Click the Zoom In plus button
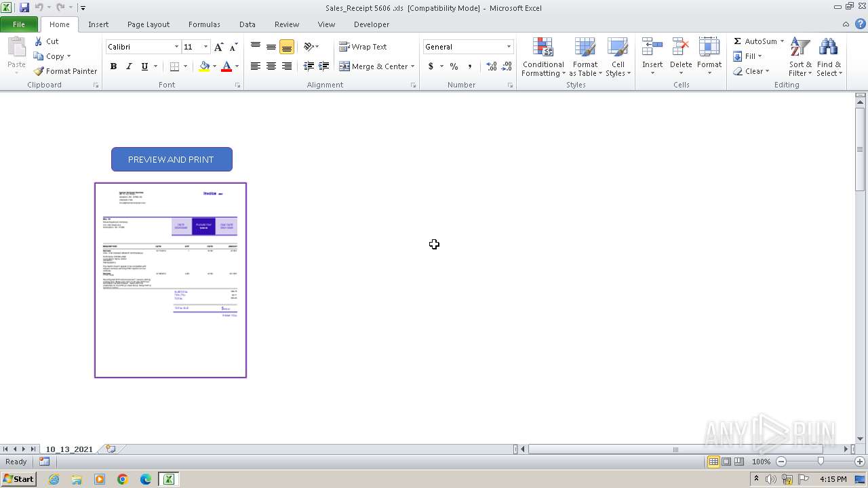868x488 pixels. 859,462
